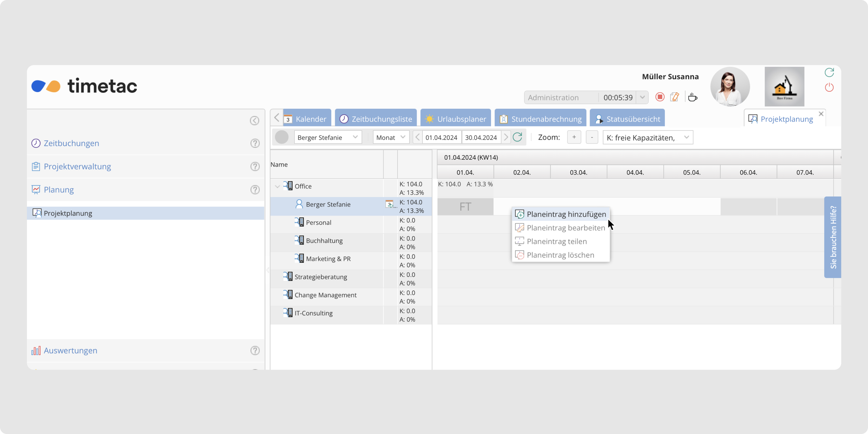Image resolution: width=868 pixels, height=434 pixels.
Task: Choose Planeintrag hinzufügen from context menu
Action: coord(566,214)
